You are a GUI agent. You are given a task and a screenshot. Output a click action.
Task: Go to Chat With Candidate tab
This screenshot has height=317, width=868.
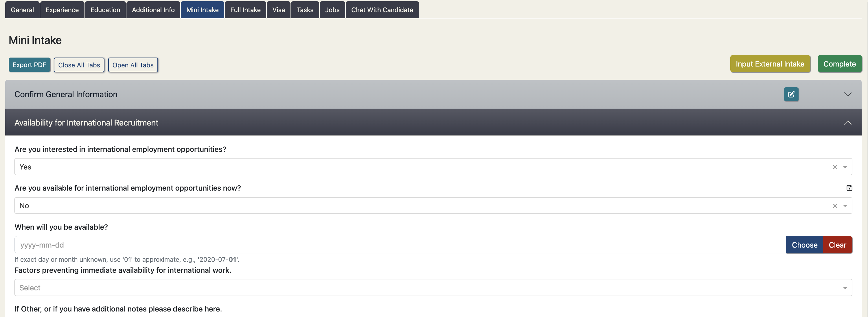(382, 10)
